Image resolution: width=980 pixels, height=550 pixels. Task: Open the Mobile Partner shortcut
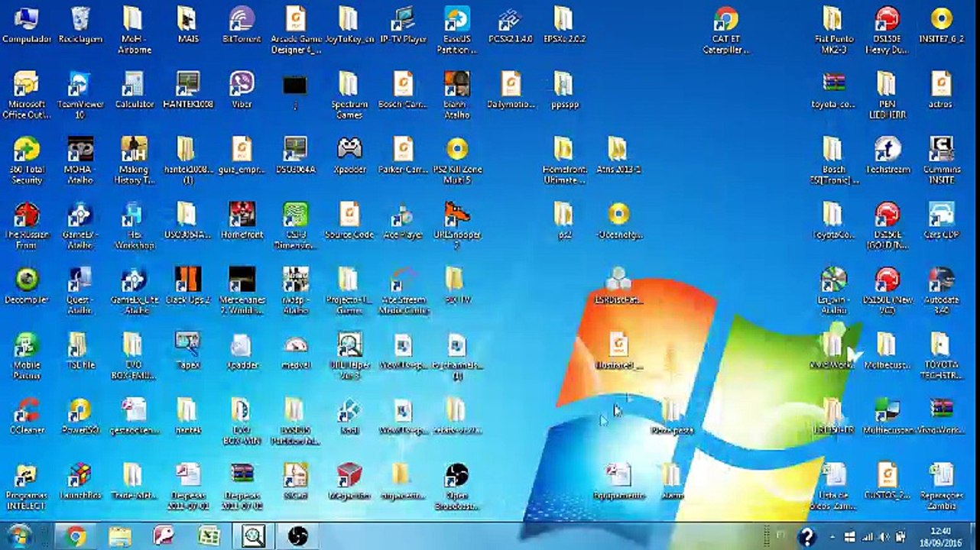(27, 357)
